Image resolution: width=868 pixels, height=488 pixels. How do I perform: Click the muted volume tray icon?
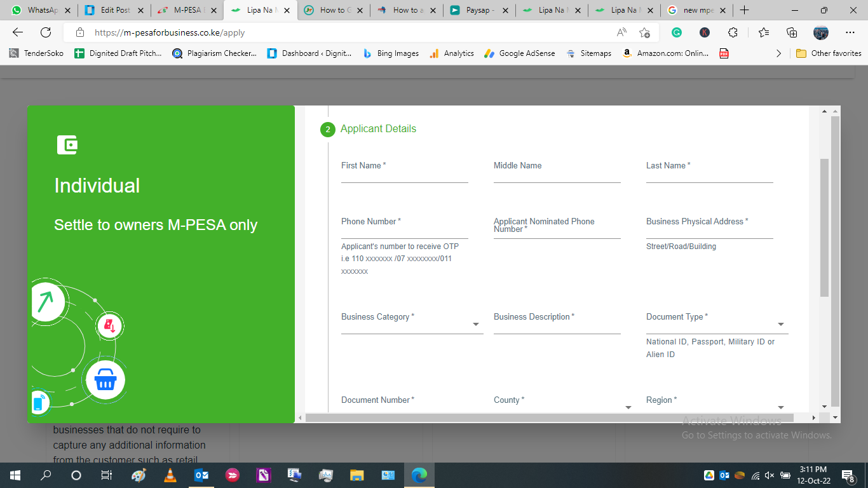[x=770, y=475]
